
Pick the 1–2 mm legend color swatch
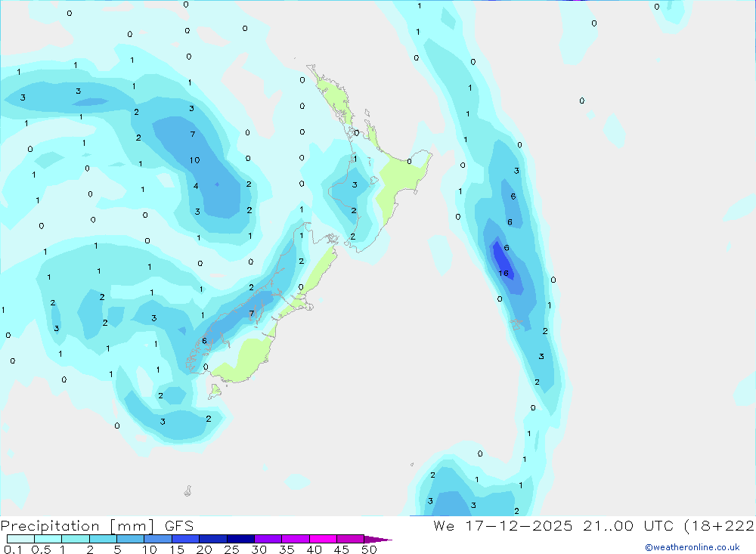[76, 539]
